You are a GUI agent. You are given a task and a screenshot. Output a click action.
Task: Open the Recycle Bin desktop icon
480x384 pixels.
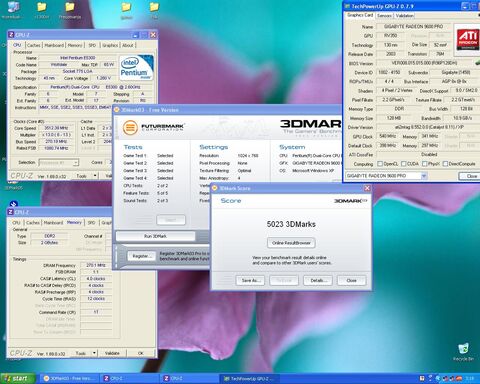463,352
